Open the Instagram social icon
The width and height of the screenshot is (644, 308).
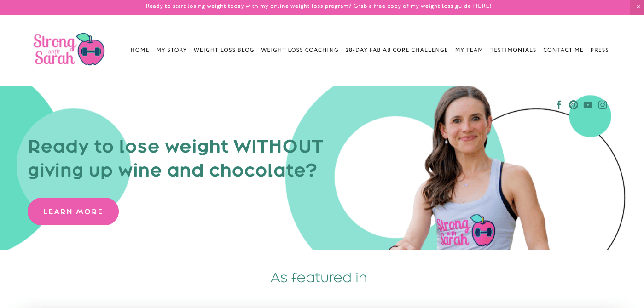(x=603, y=105)
